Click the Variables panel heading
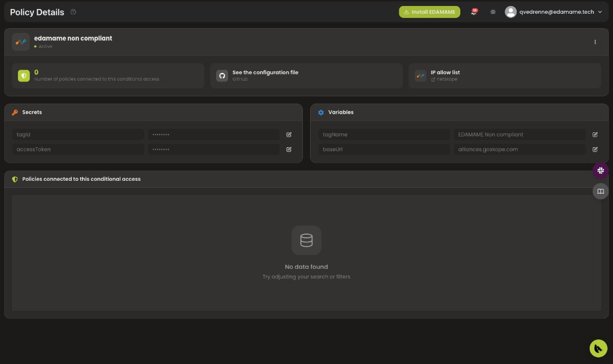The image size is (613, 364). [x=341, y=112]
